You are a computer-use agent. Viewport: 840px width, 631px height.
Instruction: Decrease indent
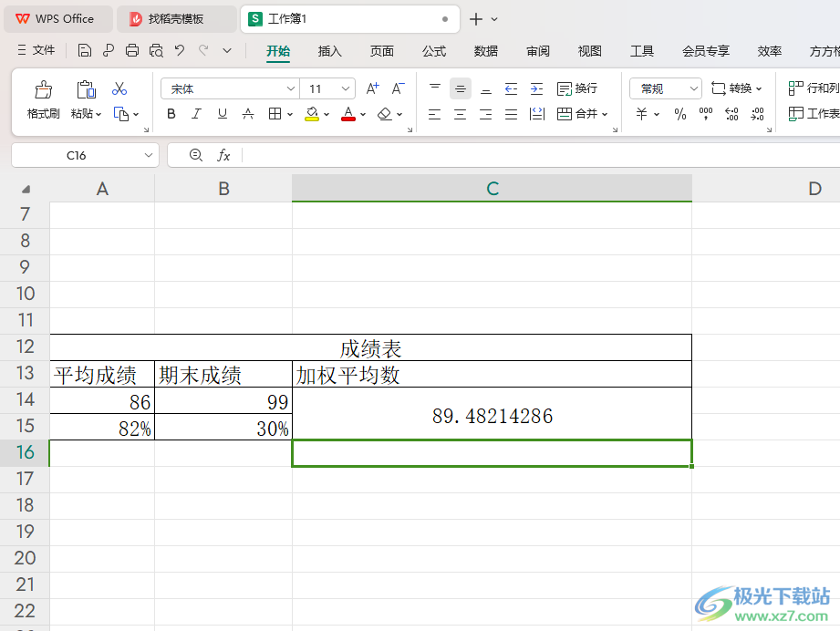coord(511,88)
